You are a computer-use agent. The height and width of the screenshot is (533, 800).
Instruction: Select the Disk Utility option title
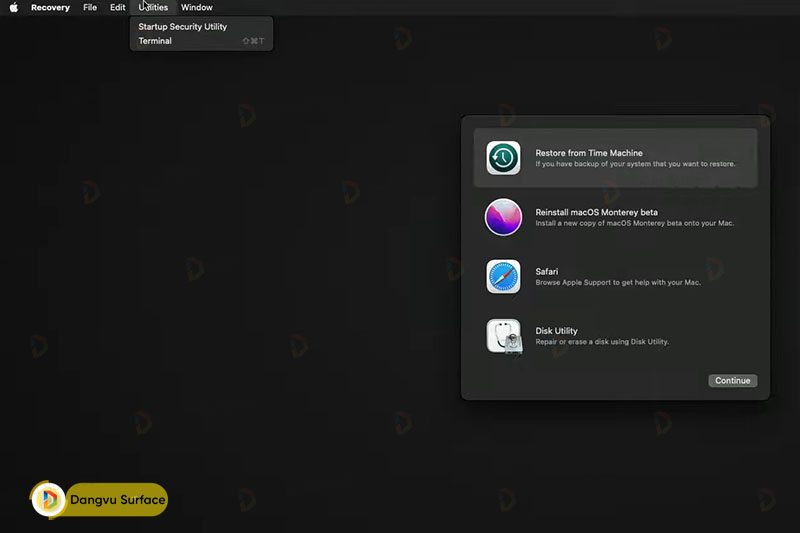coord(556,331)
